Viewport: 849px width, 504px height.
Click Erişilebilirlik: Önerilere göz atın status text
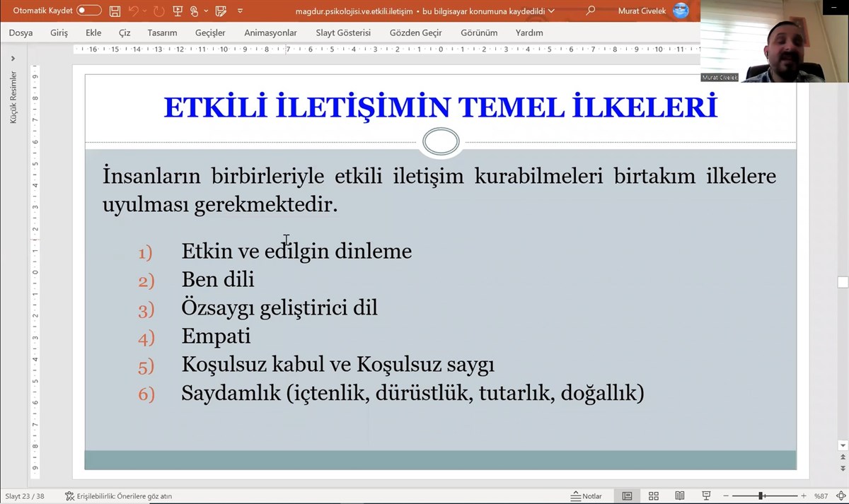pos(124,496)
